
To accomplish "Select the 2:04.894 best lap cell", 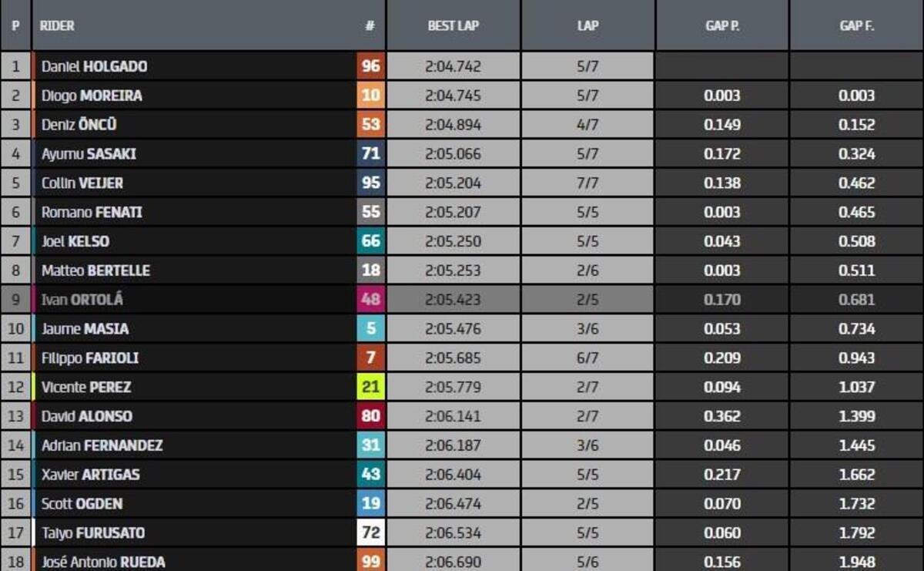I will [453, 125].
